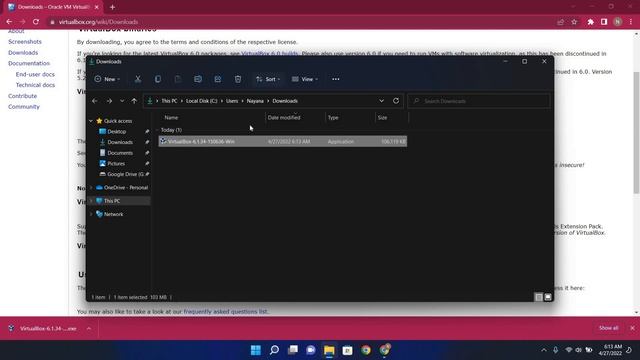This screenshot has width=640, height=360.
Task: Select Local Disk (C:) in breadcrumb
Action: click(202, 101)
